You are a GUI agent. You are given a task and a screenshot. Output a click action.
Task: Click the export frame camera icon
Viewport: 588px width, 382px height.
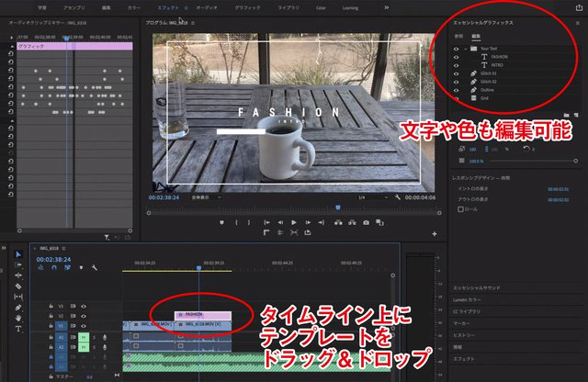point(366,222)
